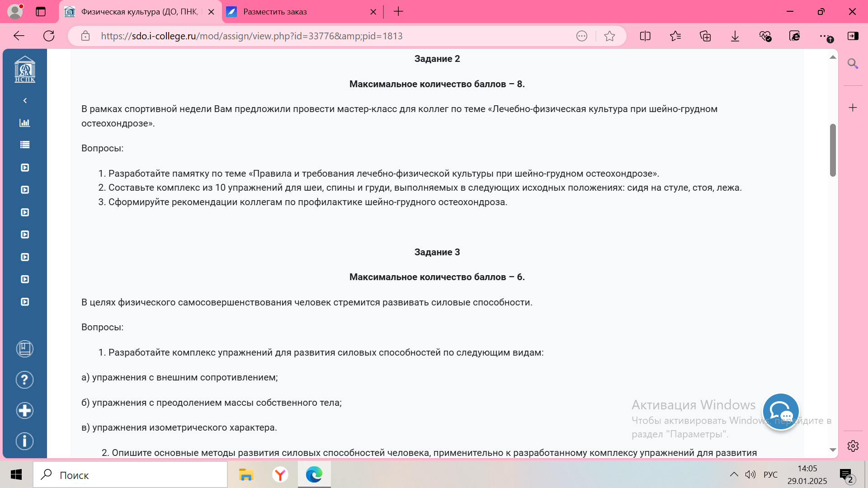
Task: Open the blue chat support bubble
Action: [x=781, y=412]
